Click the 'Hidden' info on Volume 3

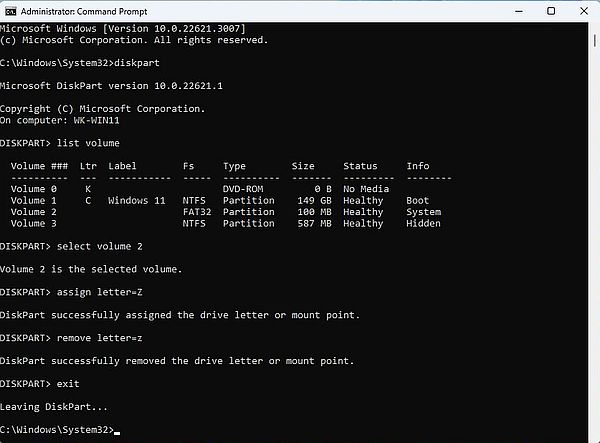click(423, 224)
